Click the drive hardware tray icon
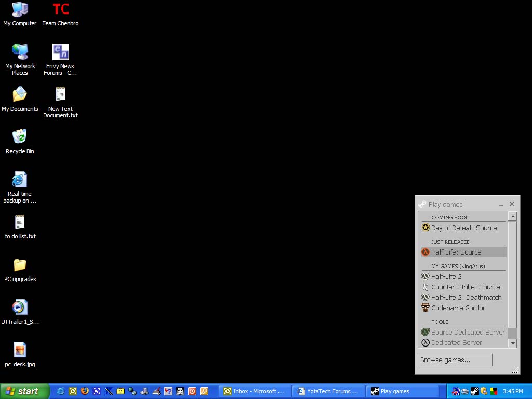The height and width of the screenshot is (399, 532). pos(465,391)
